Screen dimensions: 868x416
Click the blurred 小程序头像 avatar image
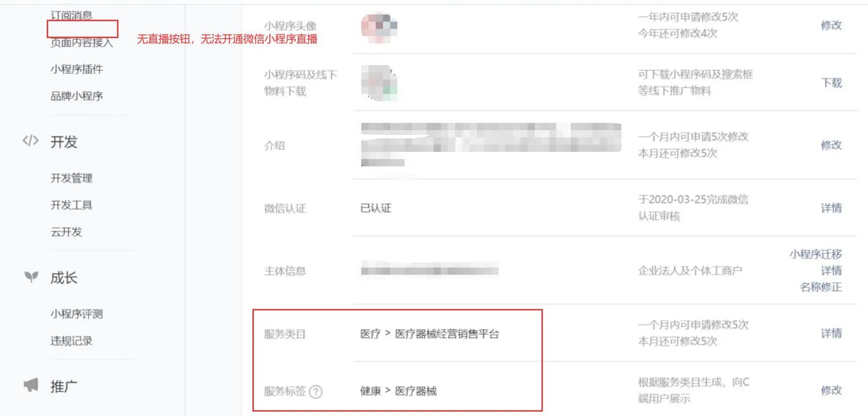[379, 27]
